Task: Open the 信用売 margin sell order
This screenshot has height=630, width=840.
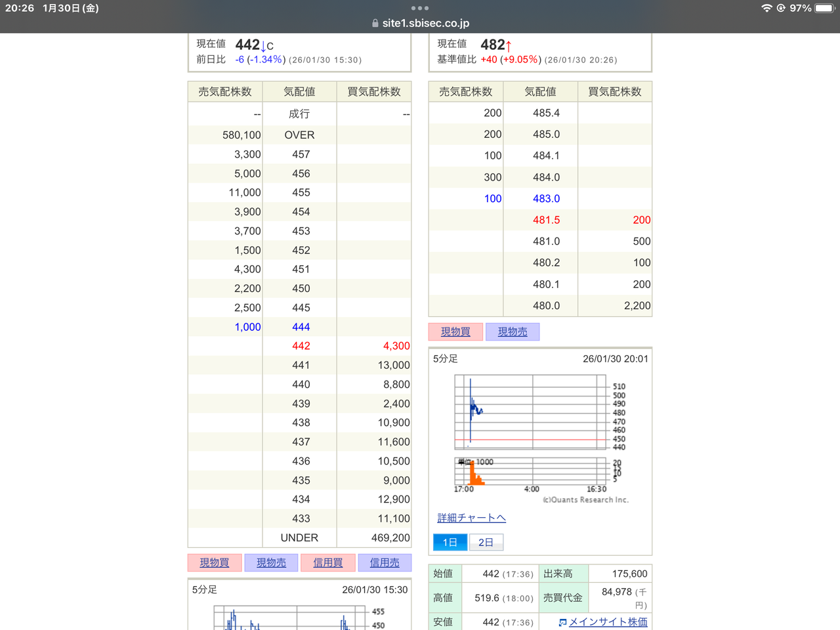Action: point(385,562)
